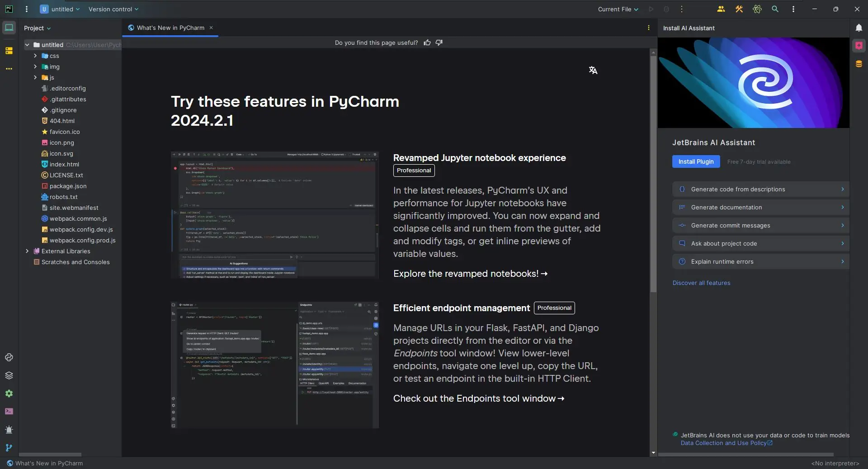868x469 pixels.
Task: Click the thumbs down feedback icon
Action: point(439,43)
